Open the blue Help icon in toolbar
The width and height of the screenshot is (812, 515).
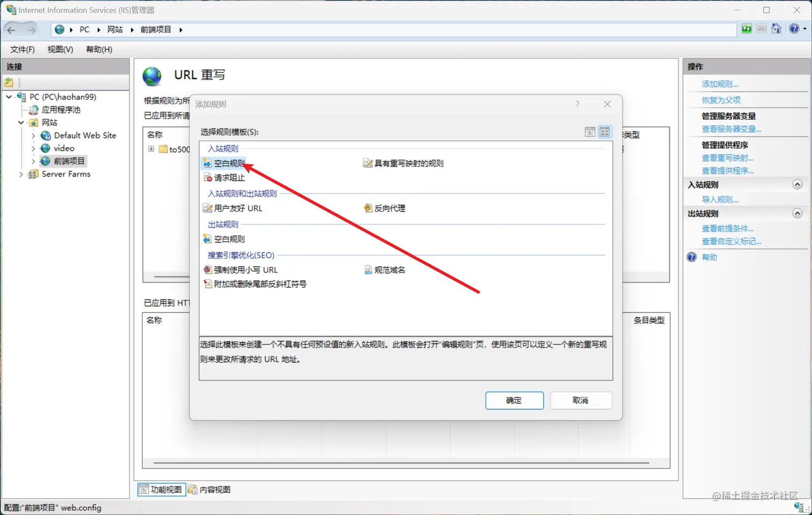794,29
